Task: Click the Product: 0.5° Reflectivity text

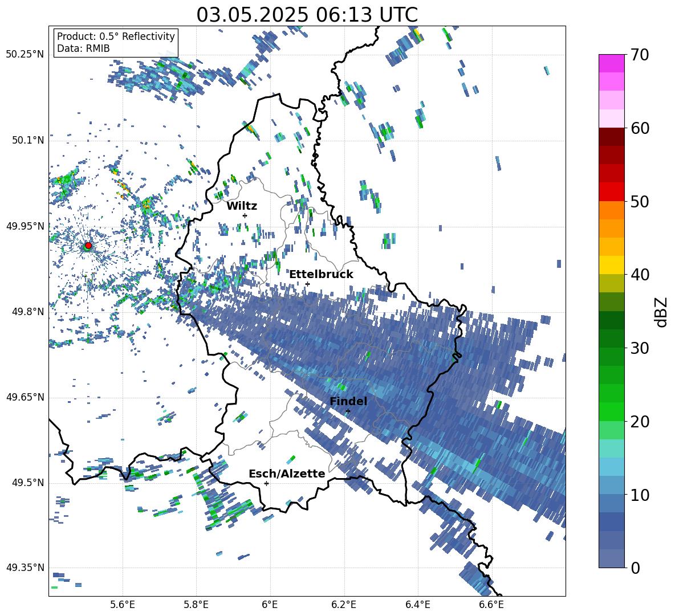Action: tap(116, 36)
